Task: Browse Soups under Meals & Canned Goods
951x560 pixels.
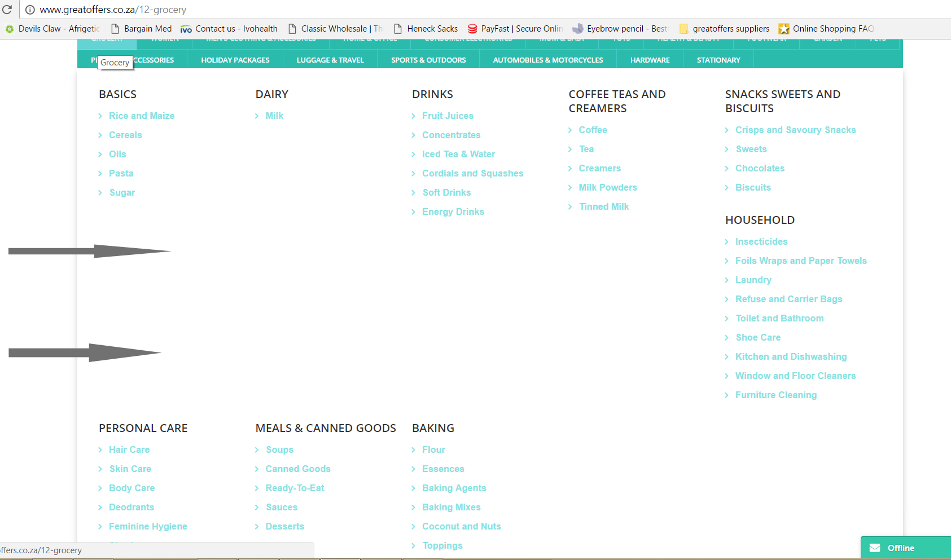Action: pyautogui.click(x=279, y=449)
